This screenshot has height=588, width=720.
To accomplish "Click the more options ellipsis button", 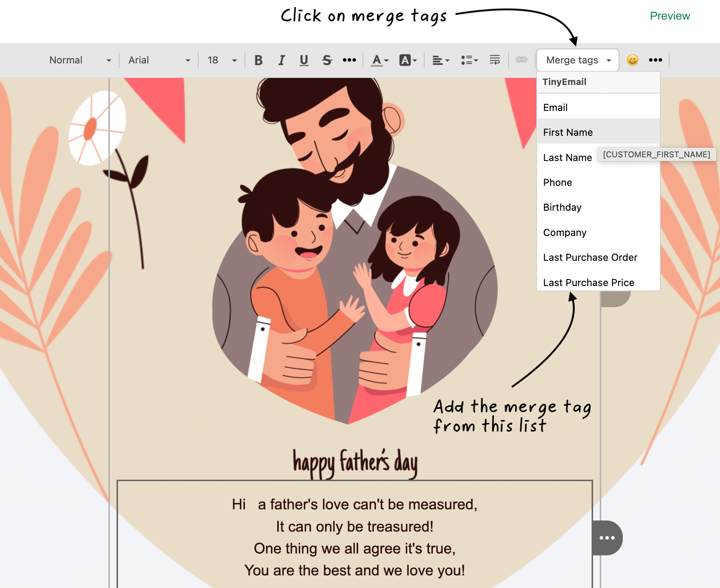I will click(x=656, y=60).
